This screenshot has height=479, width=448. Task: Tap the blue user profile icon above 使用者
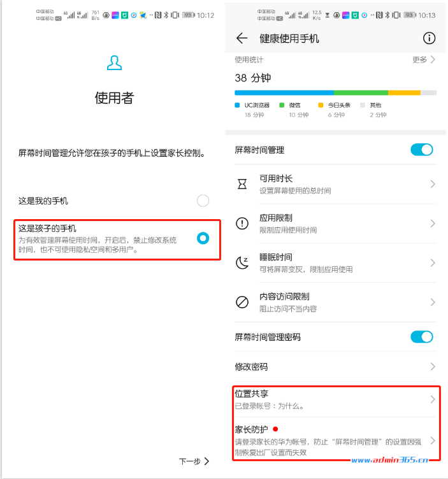114,62
